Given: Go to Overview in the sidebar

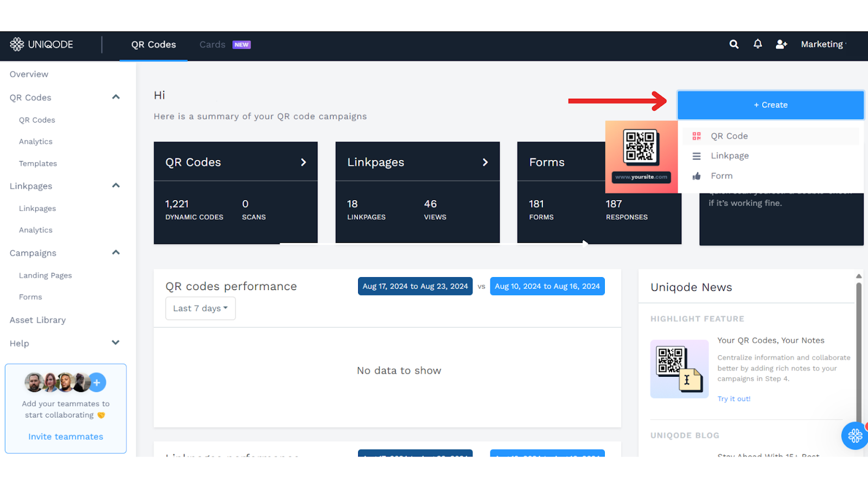Looking at the screenshot, I should point(29,74).
